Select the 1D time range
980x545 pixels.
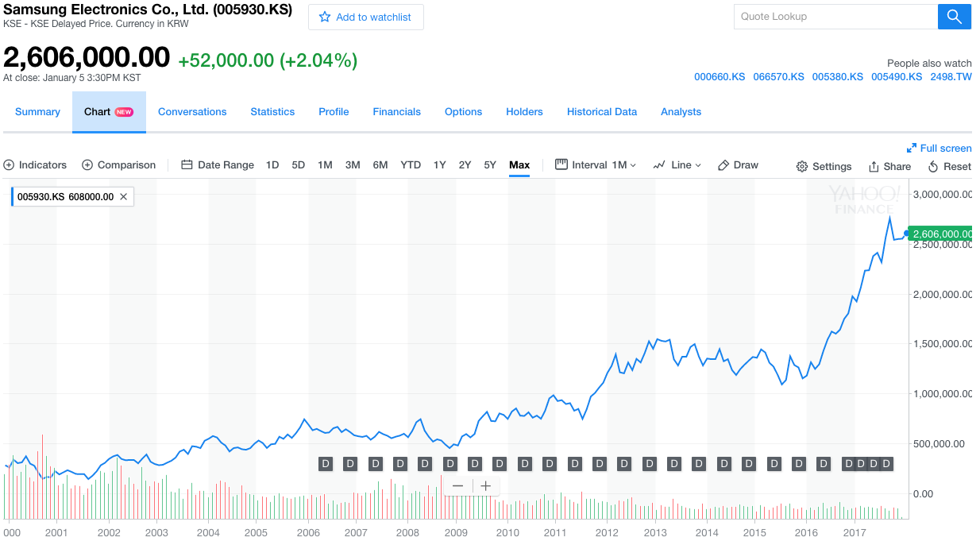(x=272, y=165)
